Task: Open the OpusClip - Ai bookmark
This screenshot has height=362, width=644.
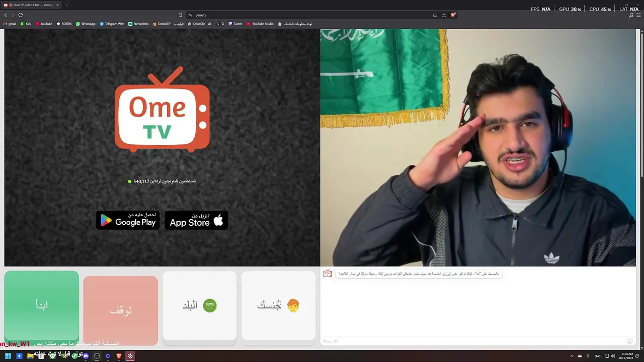Action: tap(199, 24)
